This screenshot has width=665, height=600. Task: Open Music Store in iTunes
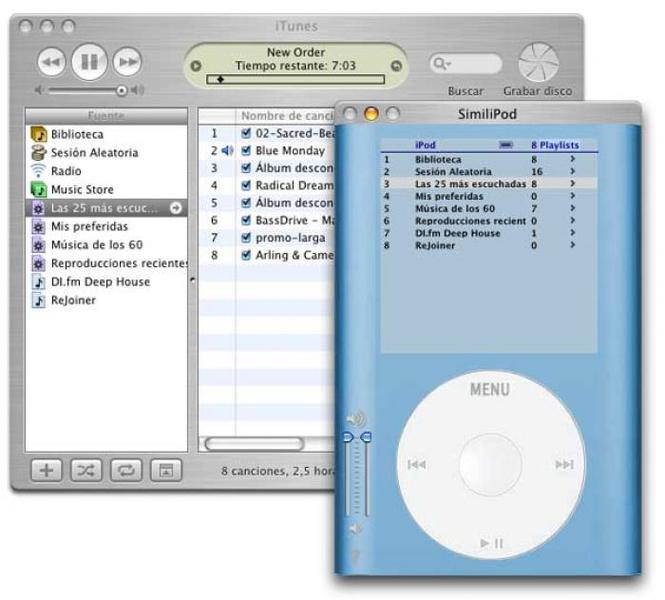click(x=106, y=189)
